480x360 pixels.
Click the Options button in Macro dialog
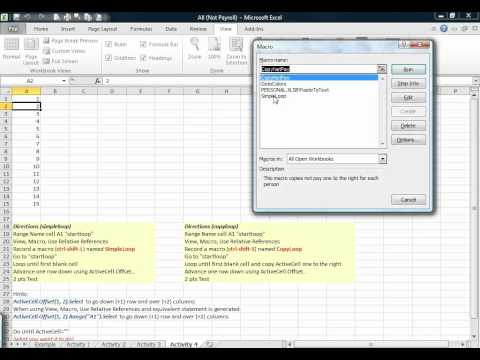408,140
